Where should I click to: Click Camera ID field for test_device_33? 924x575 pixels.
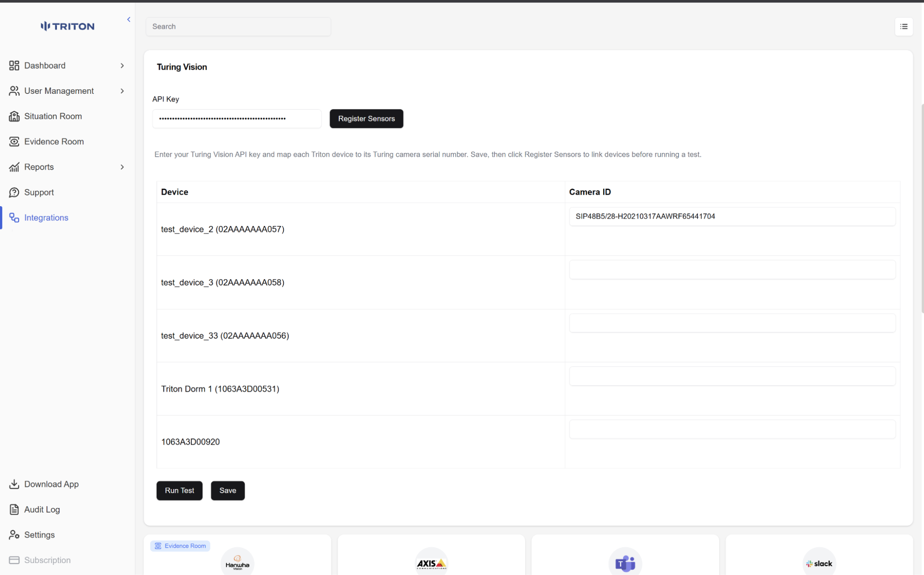[732, 323]
